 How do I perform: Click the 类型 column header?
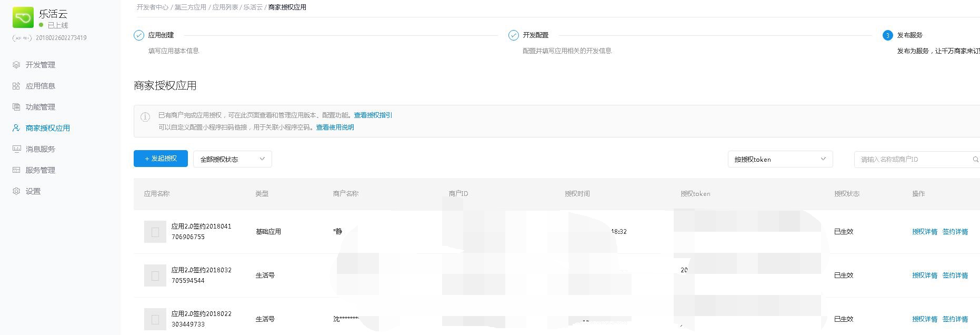coord(262,193)
